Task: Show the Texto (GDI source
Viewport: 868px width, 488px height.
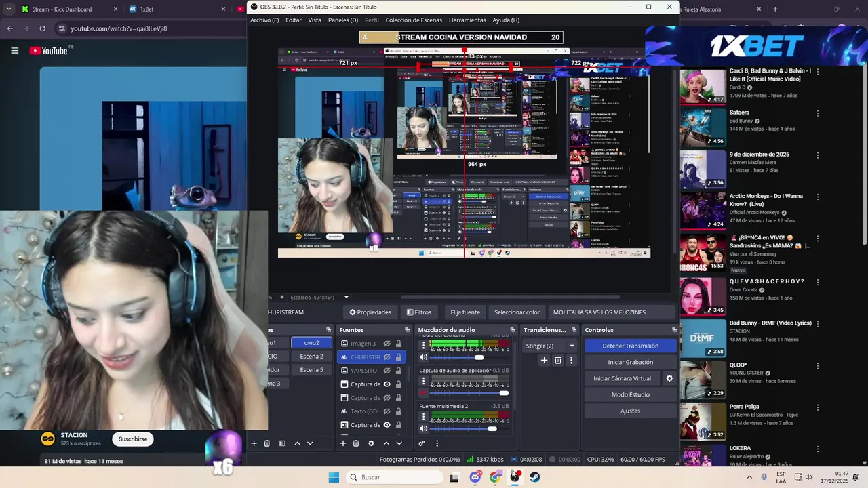Action: coord(387,411)
